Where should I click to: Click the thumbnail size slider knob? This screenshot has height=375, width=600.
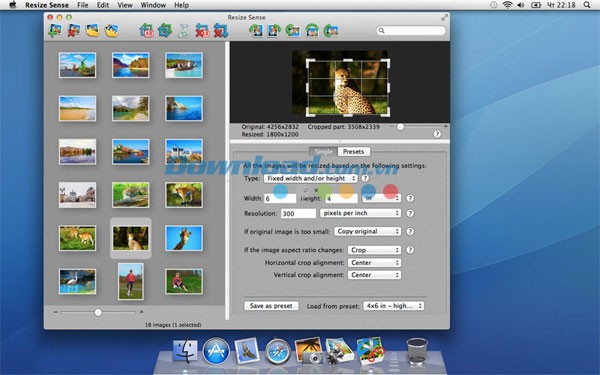coord(98,312)
